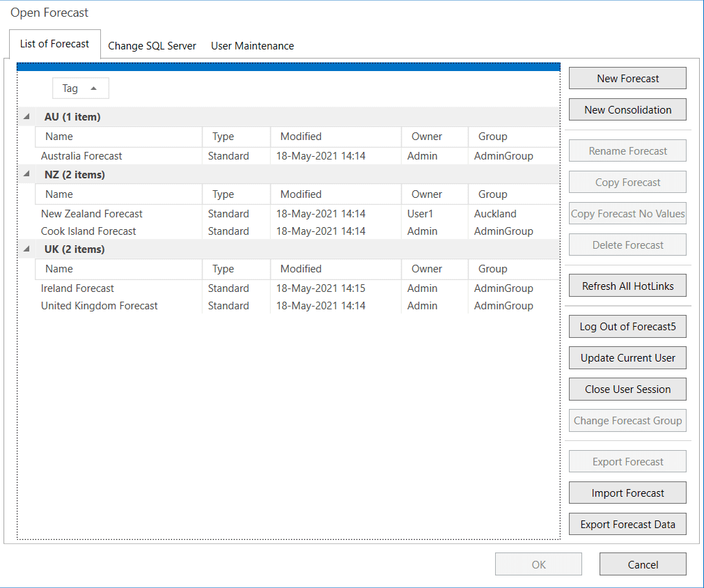Log Out of Forecast5

point(627,327)
